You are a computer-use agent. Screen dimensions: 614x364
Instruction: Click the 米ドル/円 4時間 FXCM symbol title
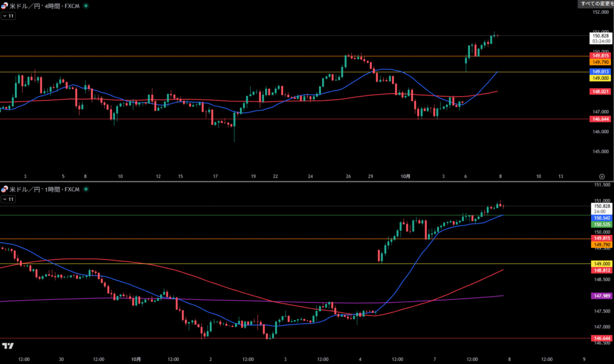[45, 5]
